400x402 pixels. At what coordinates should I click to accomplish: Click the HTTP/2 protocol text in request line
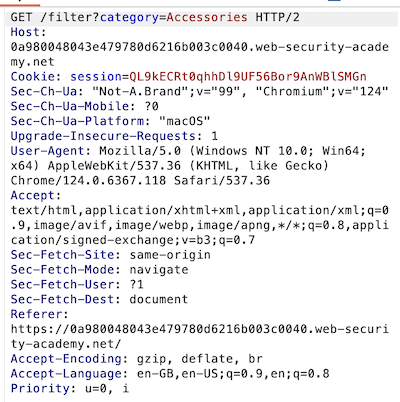pyautogui.click(x=277, y=17)
